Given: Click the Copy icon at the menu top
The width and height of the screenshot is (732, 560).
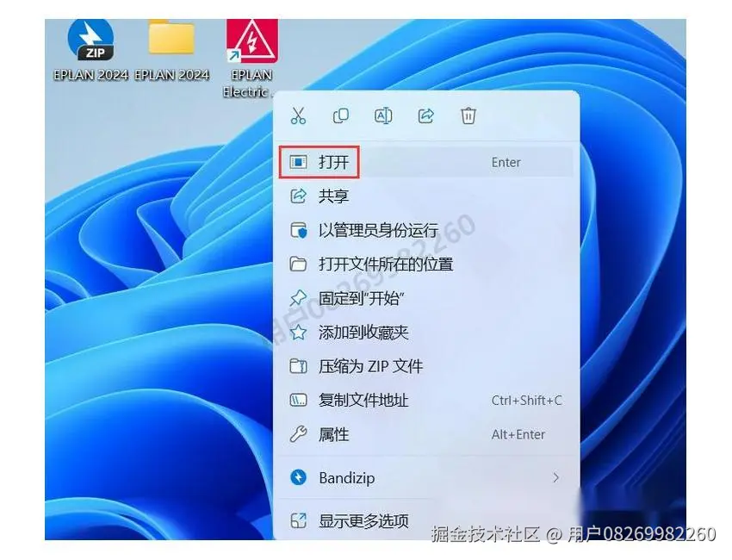Looking at the screenshot, I should (x=341, y=115).
